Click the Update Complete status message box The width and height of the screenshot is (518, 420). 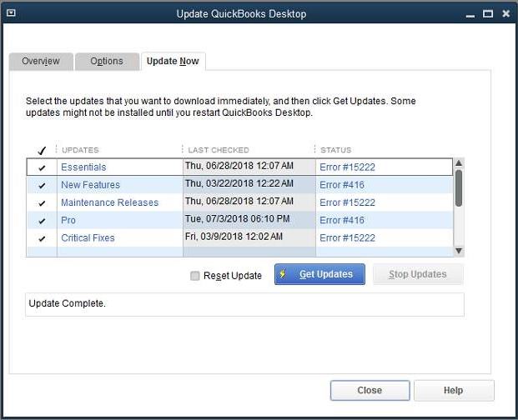coord(244,304)
